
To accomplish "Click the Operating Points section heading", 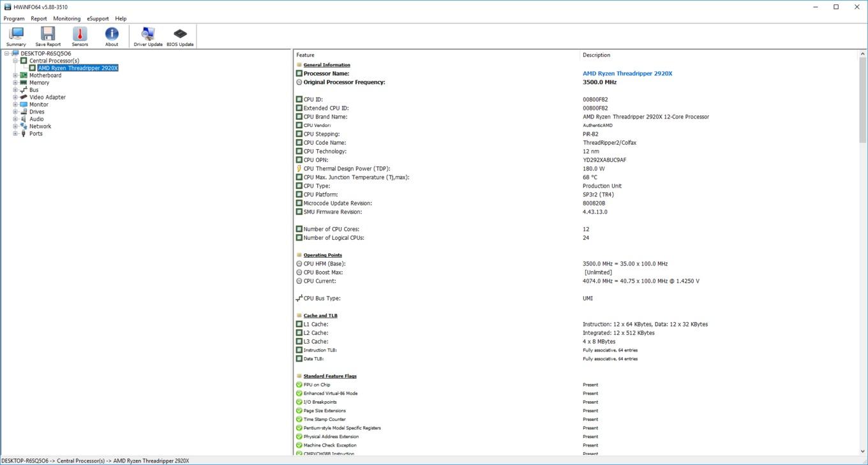I will 323,255.
